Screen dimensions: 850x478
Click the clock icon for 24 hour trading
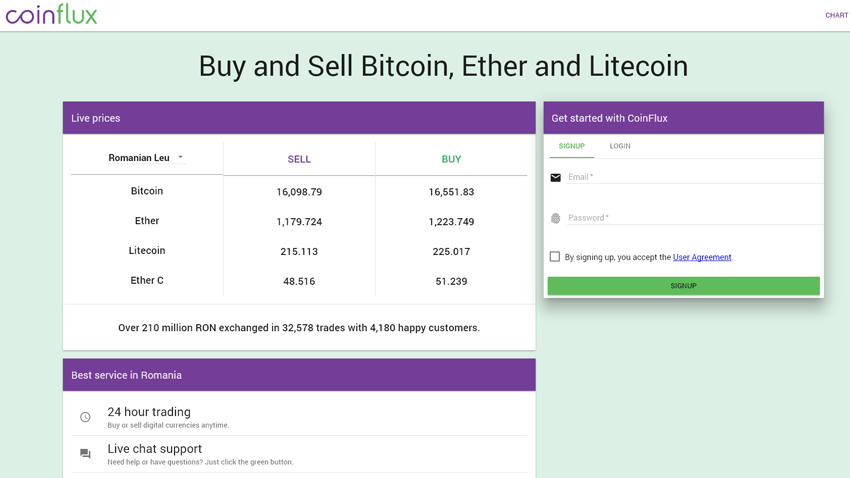pyautogui.click(x=85, y=417)
